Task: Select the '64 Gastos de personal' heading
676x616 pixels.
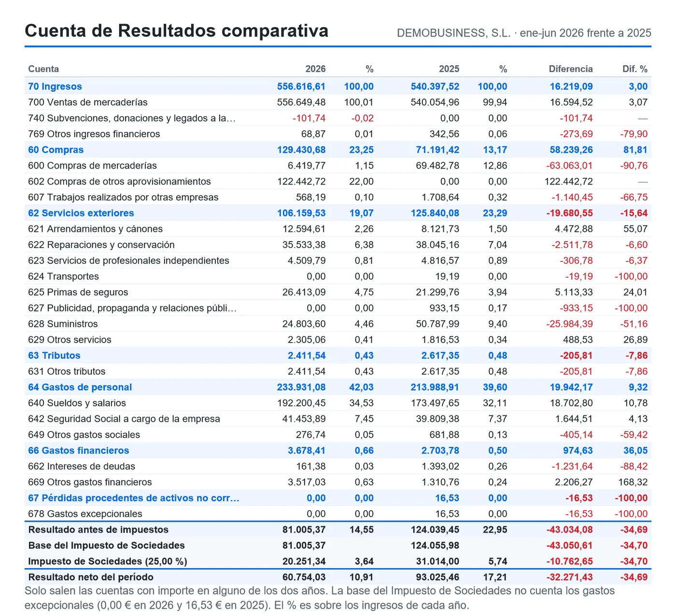Action: (x=80, y=387)
